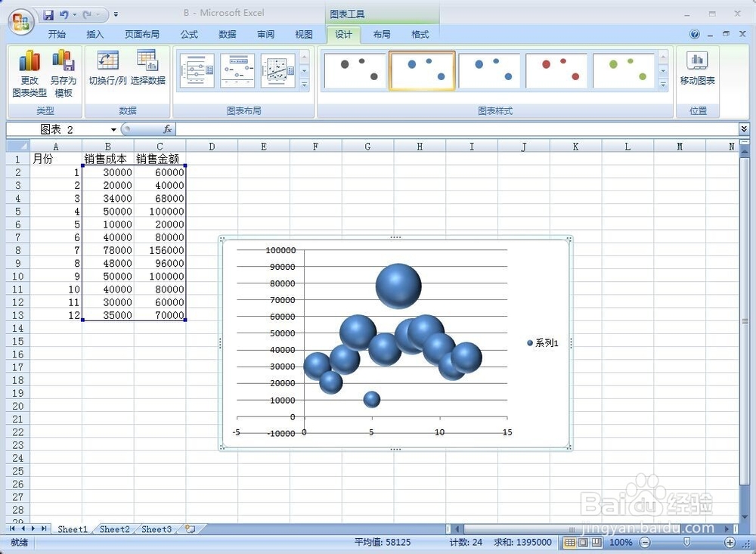The image size is (756, 554).
Task: Open the 页面布局 ribbon tab
Action: pyautogui.click(x=142, y=34)
